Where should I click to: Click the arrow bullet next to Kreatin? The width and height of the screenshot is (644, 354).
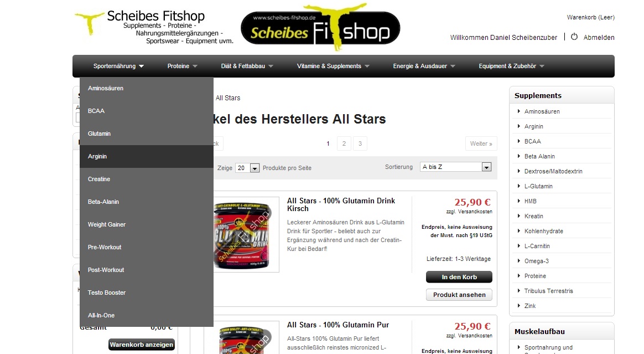[519, 216]
